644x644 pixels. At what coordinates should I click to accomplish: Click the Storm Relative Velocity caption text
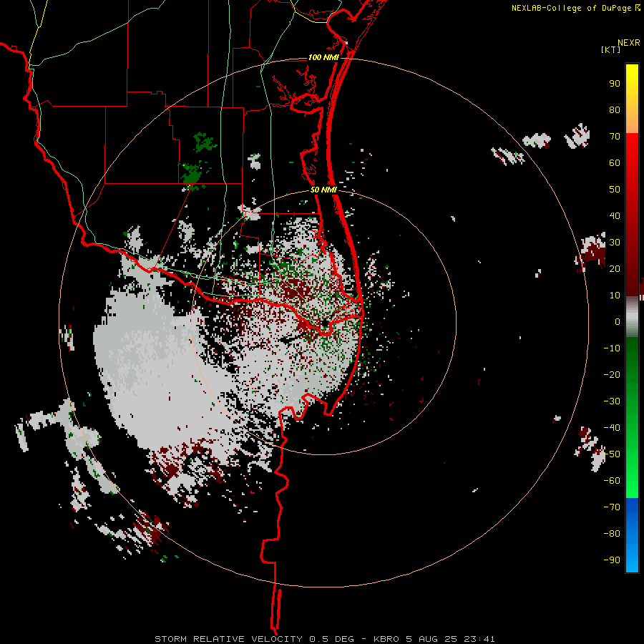point(325,639)
